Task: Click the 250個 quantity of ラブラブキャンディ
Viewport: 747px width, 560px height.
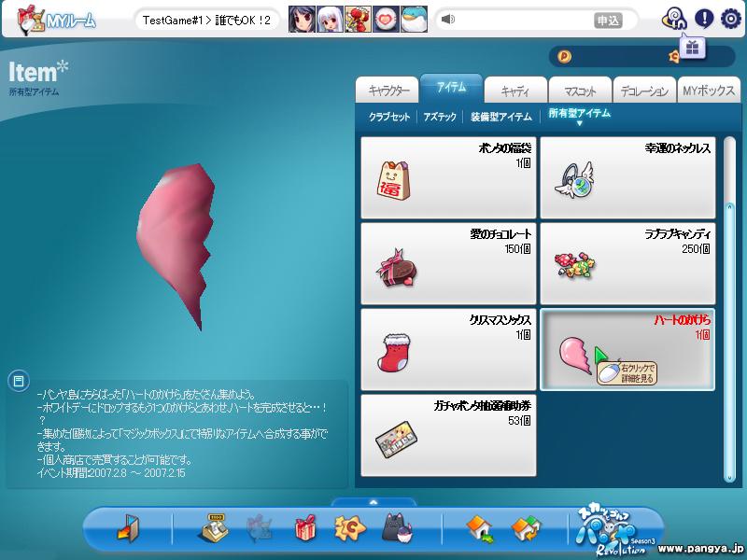Action: [x=696, y=249]
